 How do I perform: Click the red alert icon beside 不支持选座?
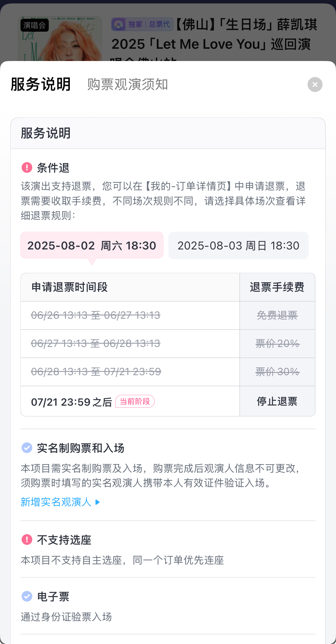(27, 539)
